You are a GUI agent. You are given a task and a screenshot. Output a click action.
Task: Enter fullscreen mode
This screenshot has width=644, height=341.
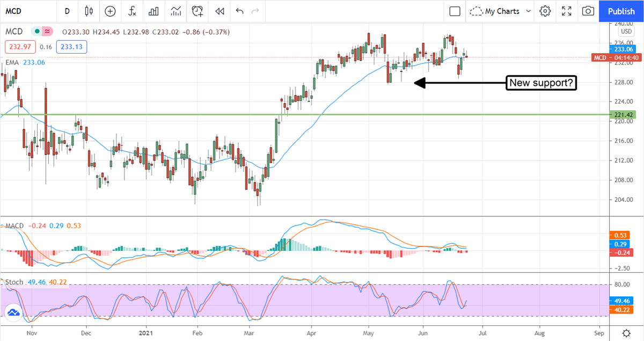coord(567,11)
